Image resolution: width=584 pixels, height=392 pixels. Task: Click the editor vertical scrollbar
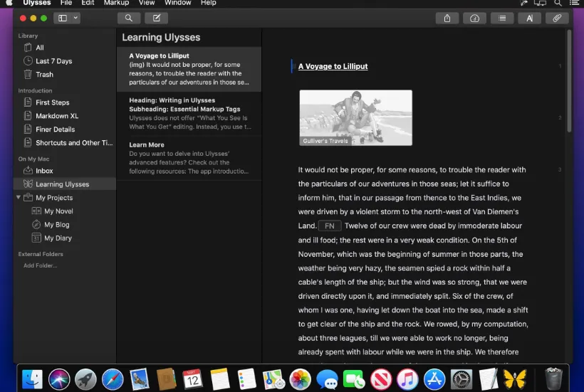(569, 81)
